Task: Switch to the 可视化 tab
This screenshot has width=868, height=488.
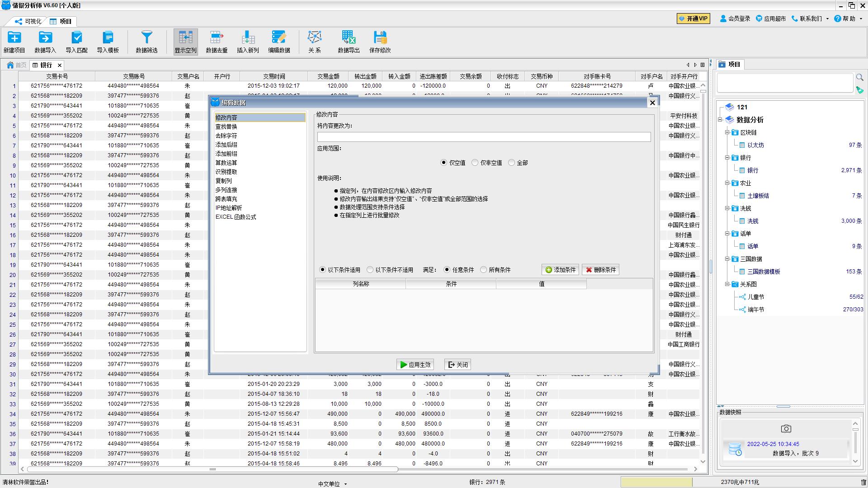Action: pyautogui.click(x=28, y=21)
